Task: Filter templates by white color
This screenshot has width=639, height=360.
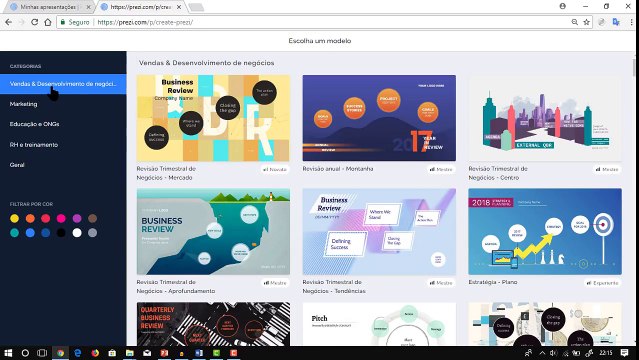Action: click(77, 233)
